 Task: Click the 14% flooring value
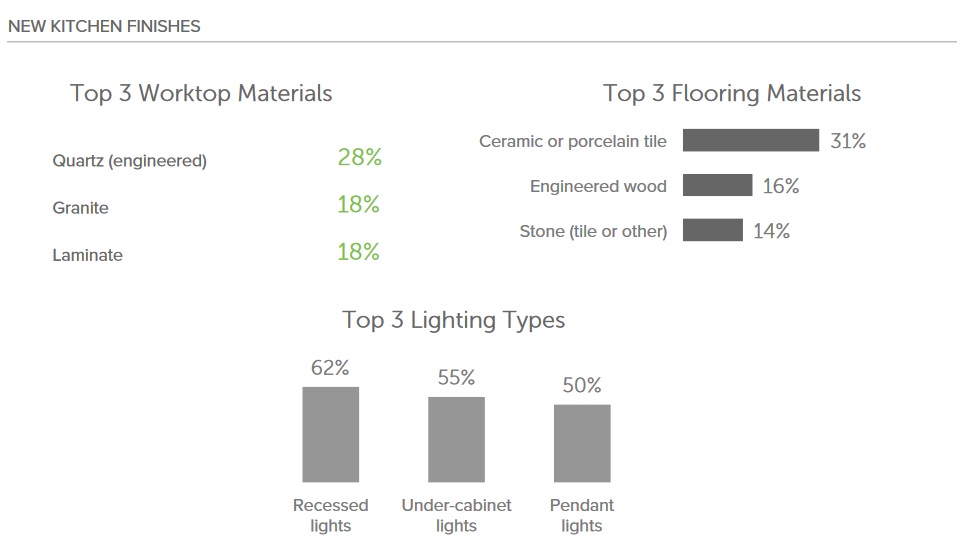point(772,231)
